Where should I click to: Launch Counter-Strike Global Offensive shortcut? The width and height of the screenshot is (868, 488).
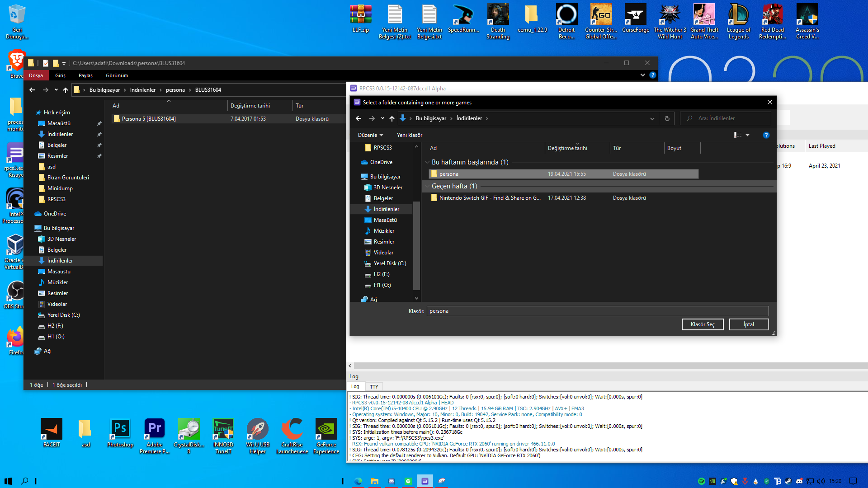[x=601, y=21]
